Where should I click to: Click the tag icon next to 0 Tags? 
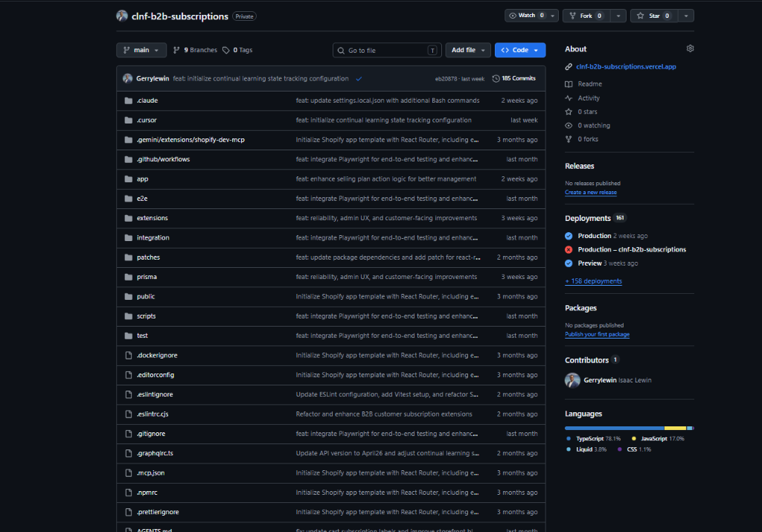[x=226, y=50]
